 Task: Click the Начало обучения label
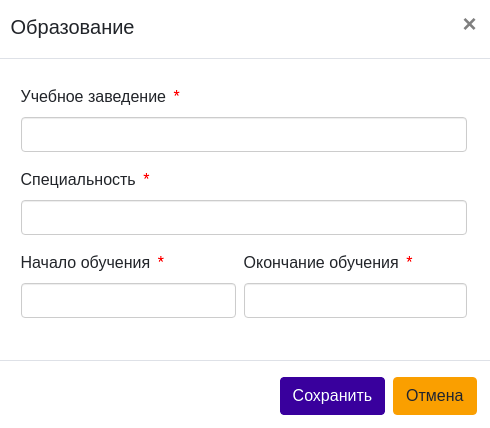85,263
